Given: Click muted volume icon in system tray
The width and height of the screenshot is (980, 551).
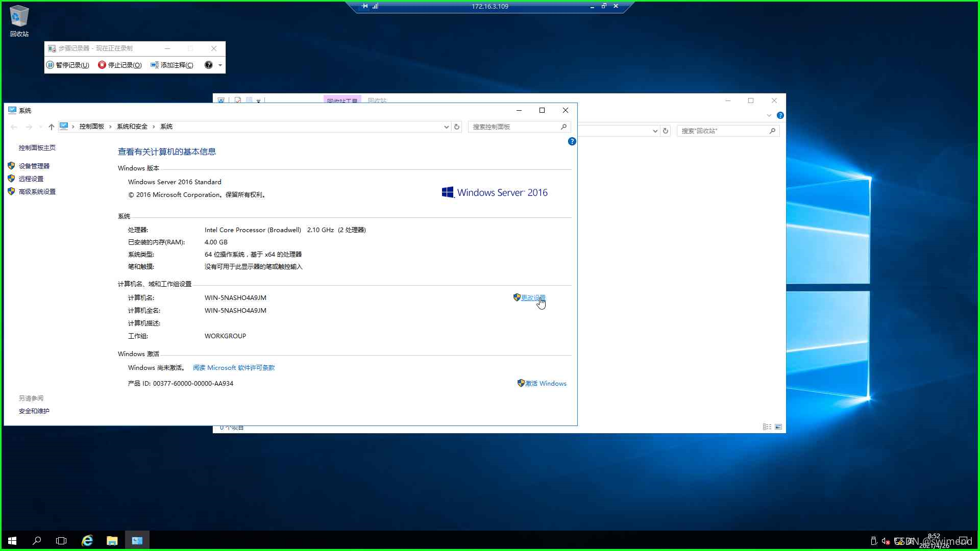Looking at the screenshot, I should (x=886, y=541).
